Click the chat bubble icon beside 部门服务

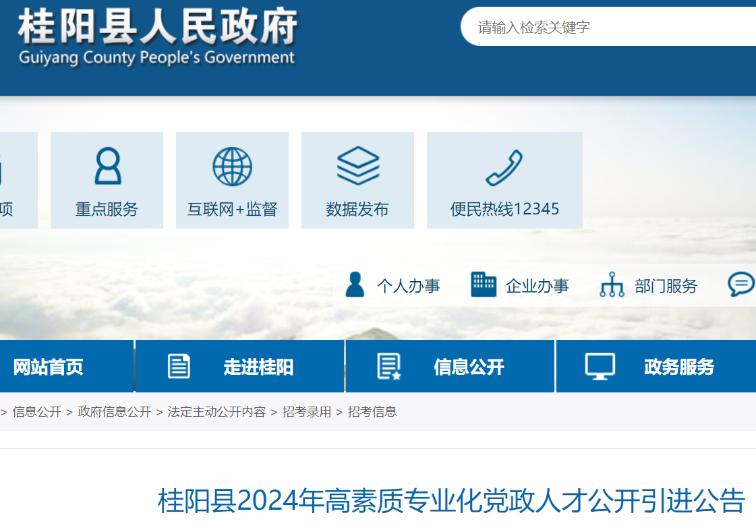click(x=741, y=285)
